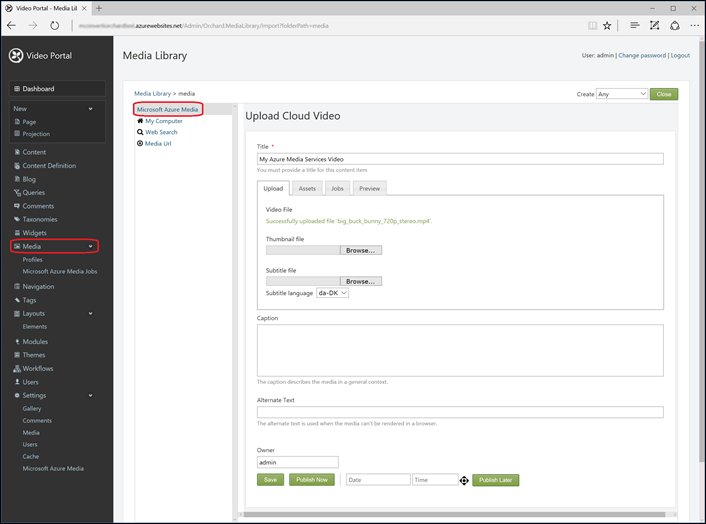This screenshot has width=706, height=524.
Task: Open the Profiles menu item
Action: (32, 259)
